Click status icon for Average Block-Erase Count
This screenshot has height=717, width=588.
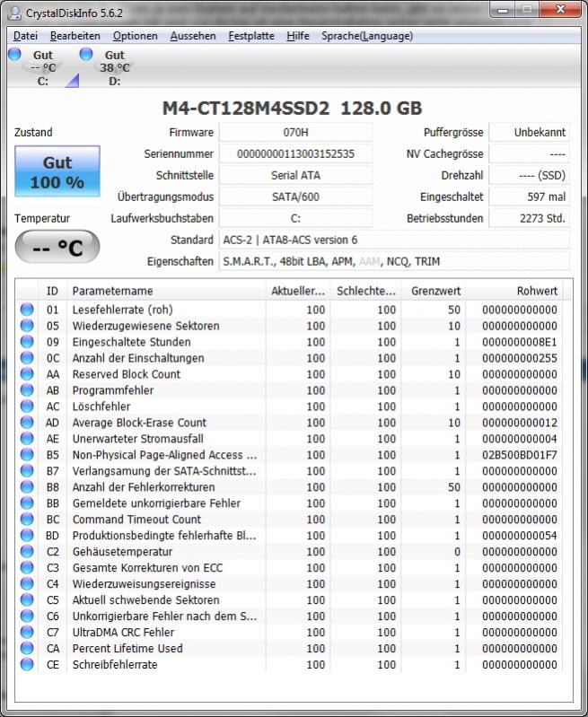click(x=27, y=423)
